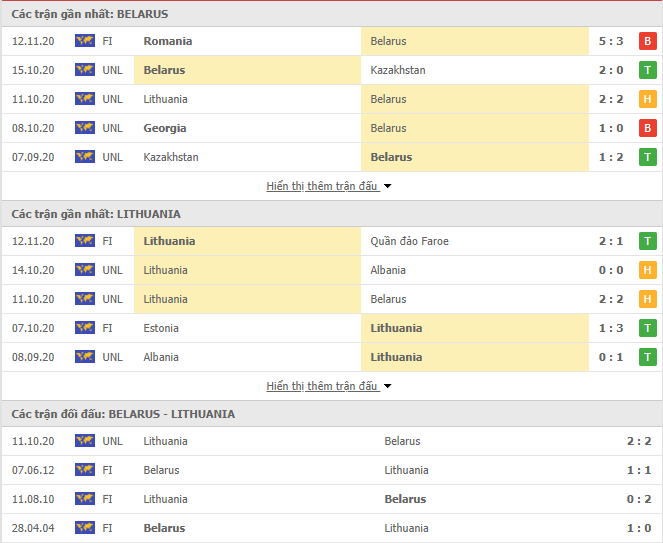This screenshot has width=663, height=543.
Task: Open Quần đảo Faroe team link
Action: [409, 241]
